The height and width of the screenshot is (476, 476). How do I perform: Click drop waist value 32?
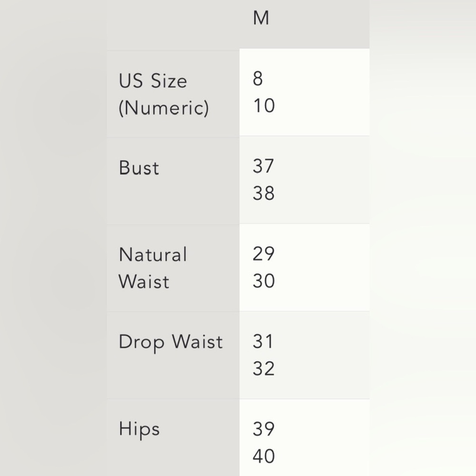coord(264,368)
